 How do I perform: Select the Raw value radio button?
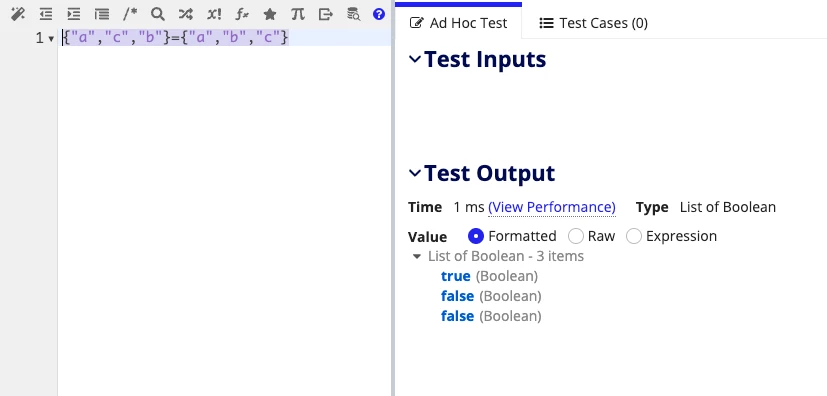pos(575,236)
